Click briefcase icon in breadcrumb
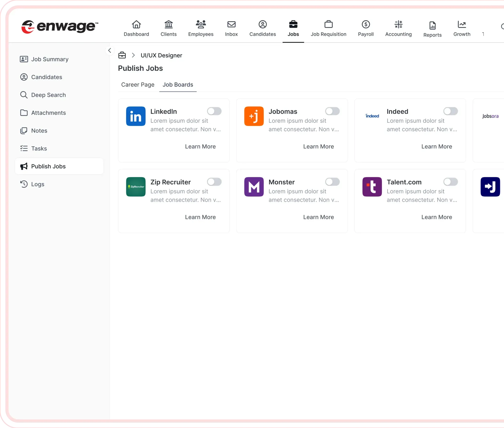Viewport: 504px width, 428px height. [122, 55]
